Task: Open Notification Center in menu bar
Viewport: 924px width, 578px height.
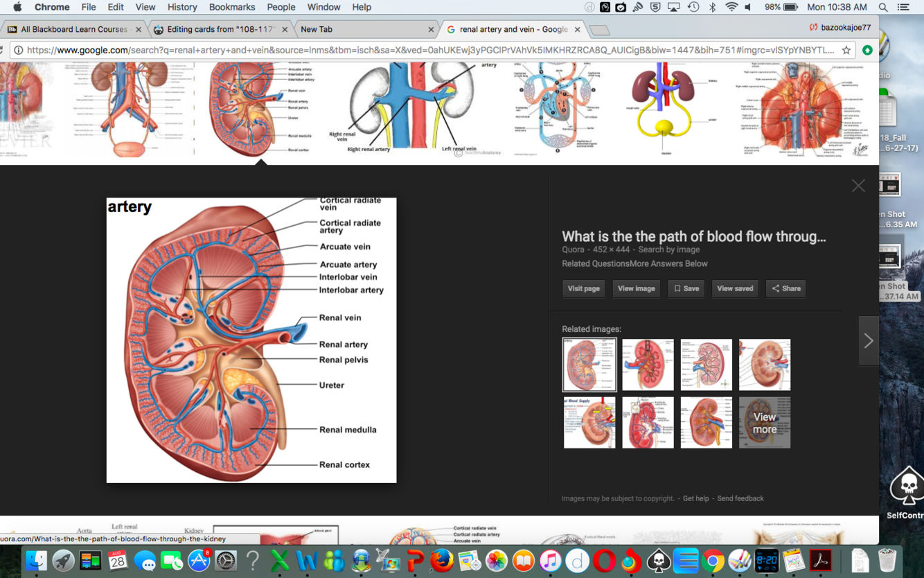Action: click(x=903, y=7)
